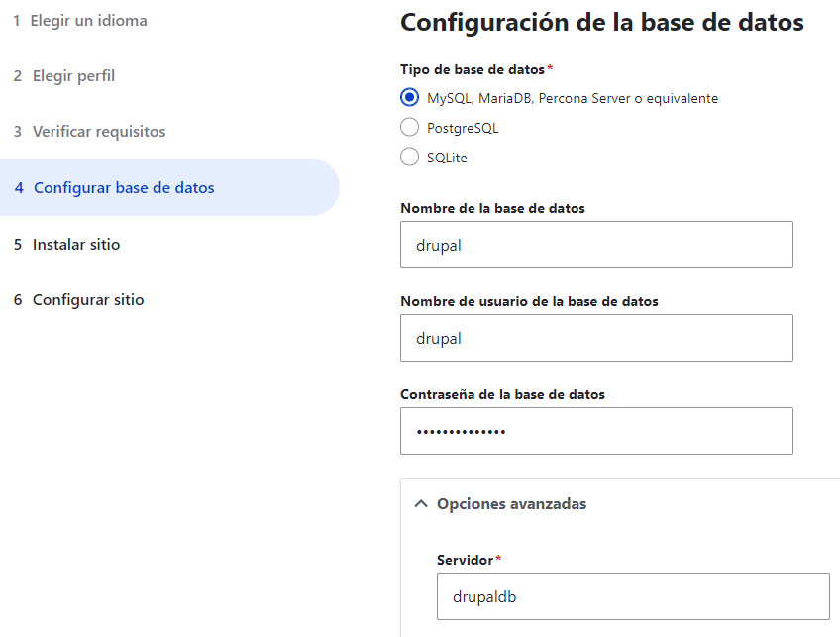Click the 'Configuración de la base de datos' heading
840x637 pixels.
coord(601,22)
